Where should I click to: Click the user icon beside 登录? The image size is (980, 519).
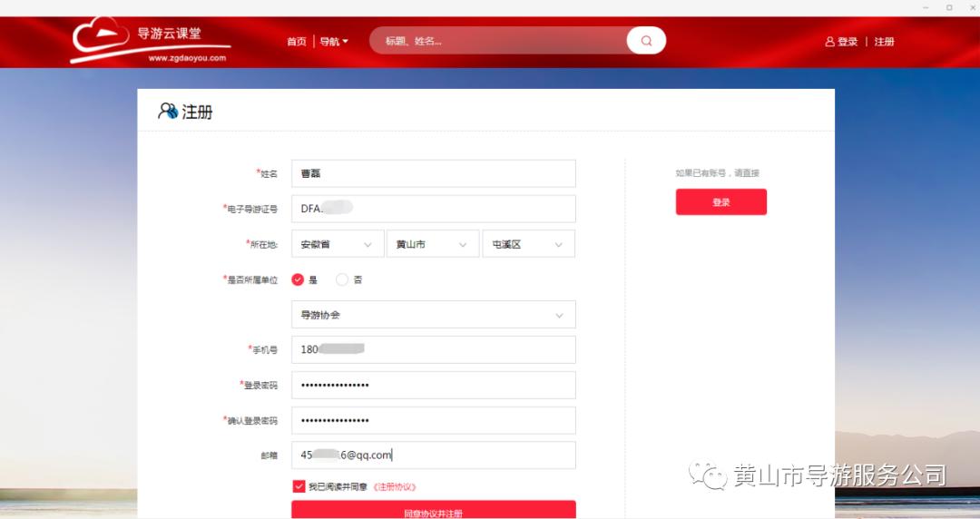(830, 41)
